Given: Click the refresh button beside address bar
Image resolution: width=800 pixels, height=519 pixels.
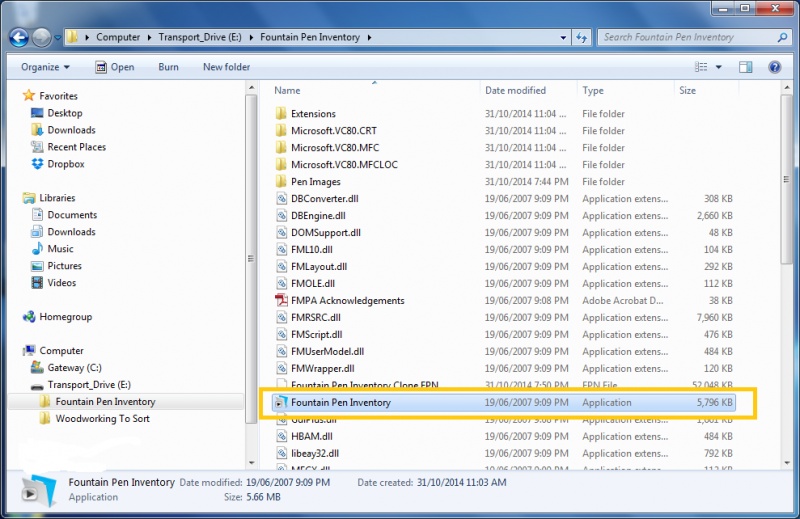Looking at the screenshot, I should pyautogui.click(x=582, y=38).
